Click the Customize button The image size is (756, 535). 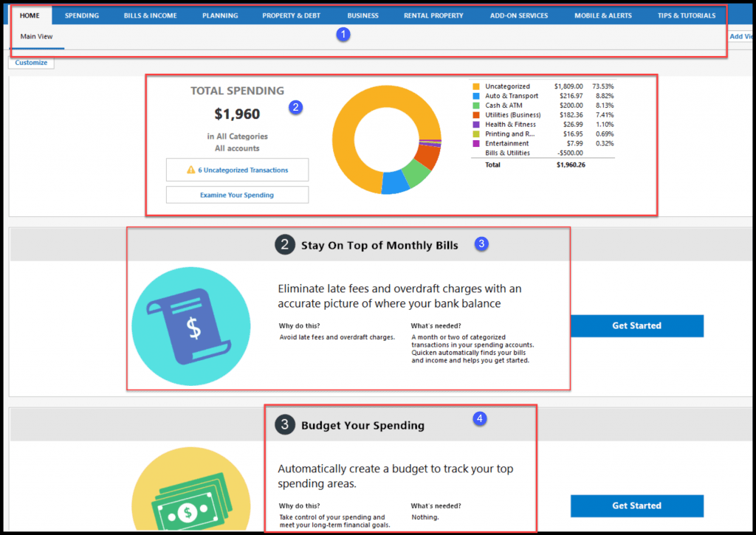pyautogui.click(x=31, y=63)
